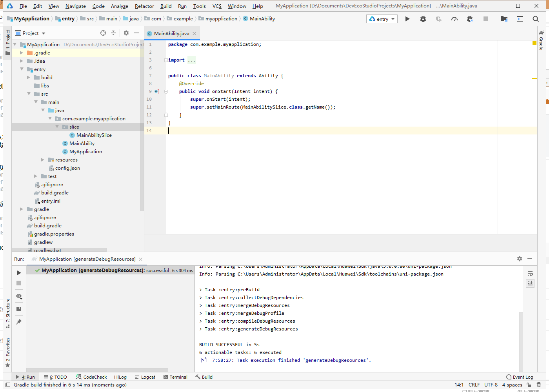Change UTF-8 file encoding in status bar
549x392 pixels.
click(x=491, y=385)
